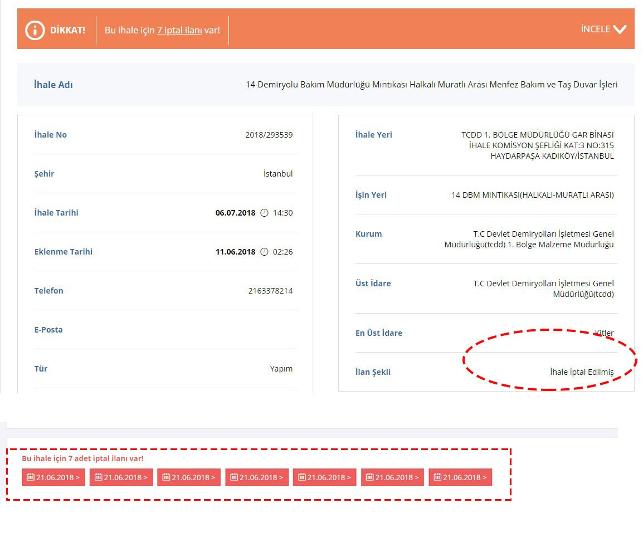Click the tender title text in İhale Adı row
Image resolution: width=643 pixels, height=557 pixels.
[430, 85]
